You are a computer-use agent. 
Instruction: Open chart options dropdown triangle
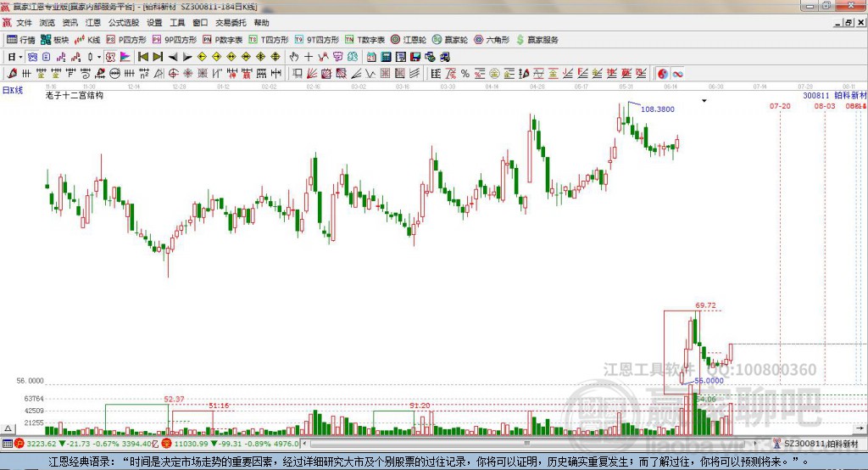(704, 101)
